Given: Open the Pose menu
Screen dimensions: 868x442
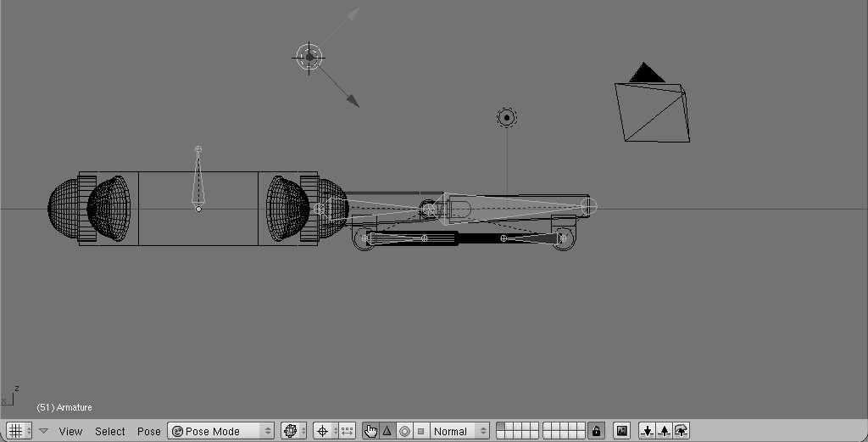Looking at the screenshot, I should pyautogui.click(x=149, y=431).
